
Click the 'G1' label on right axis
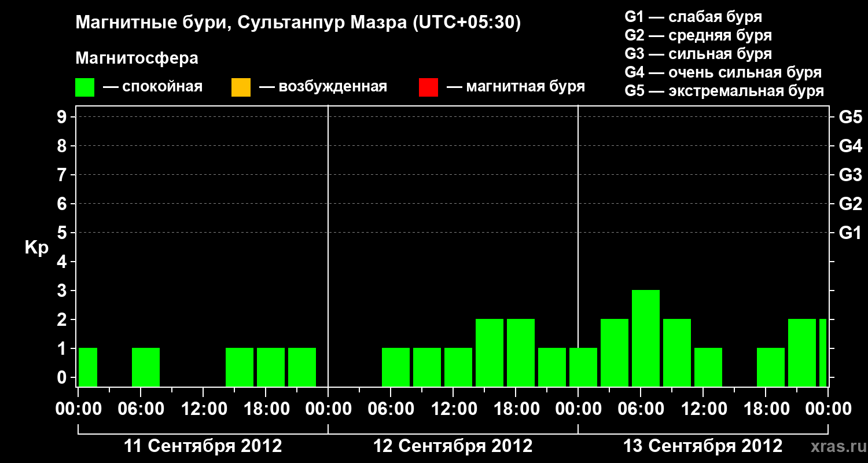coord(851,233)
